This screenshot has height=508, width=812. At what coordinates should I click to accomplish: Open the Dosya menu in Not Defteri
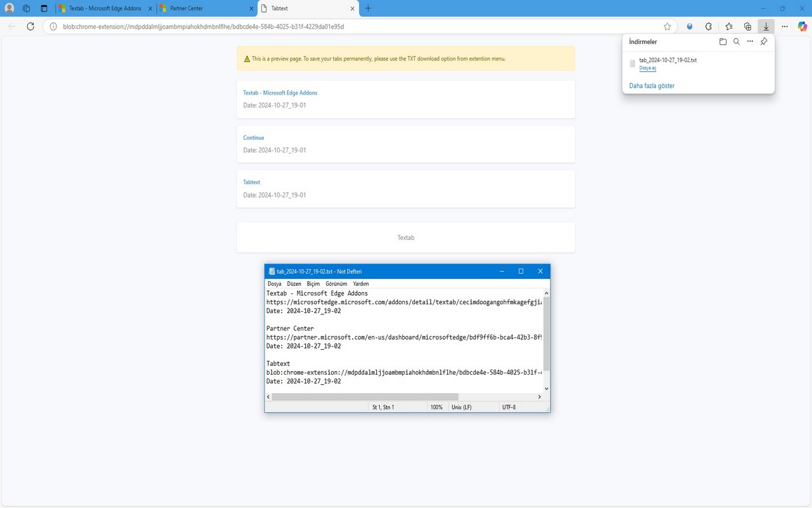[x=274, y=284]
